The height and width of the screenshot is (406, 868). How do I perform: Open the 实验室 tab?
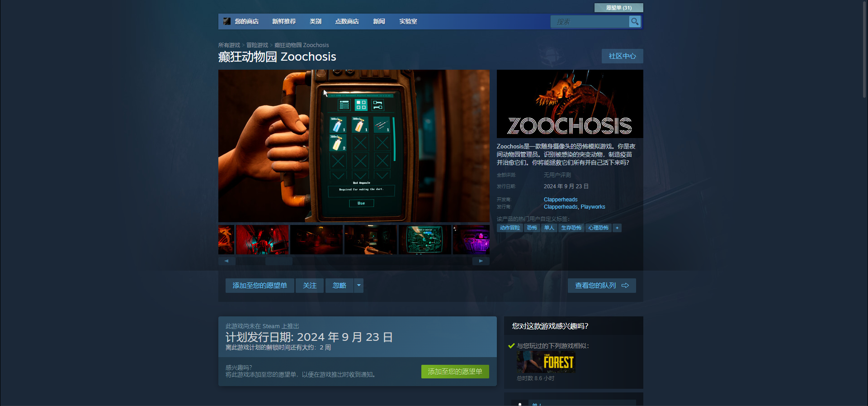[x=408, y=21]
